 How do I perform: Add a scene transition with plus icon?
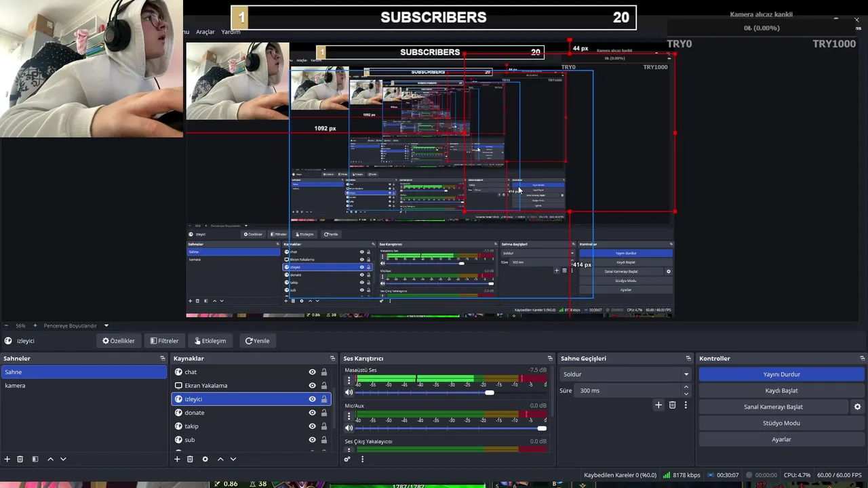(658, 405)
